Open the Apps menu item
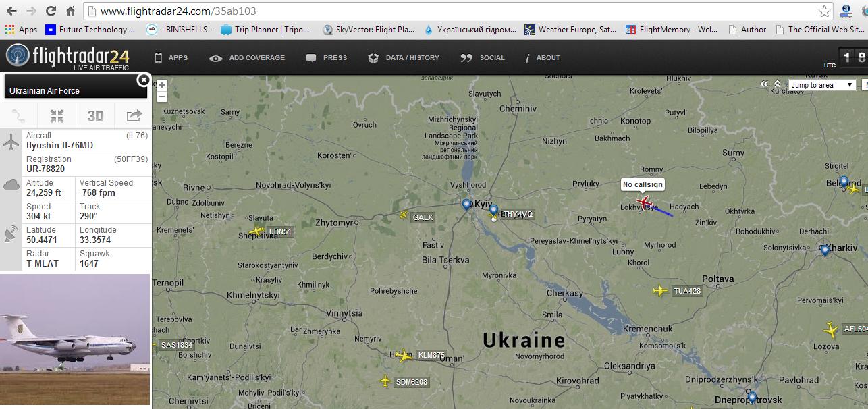 pos(171,58)
